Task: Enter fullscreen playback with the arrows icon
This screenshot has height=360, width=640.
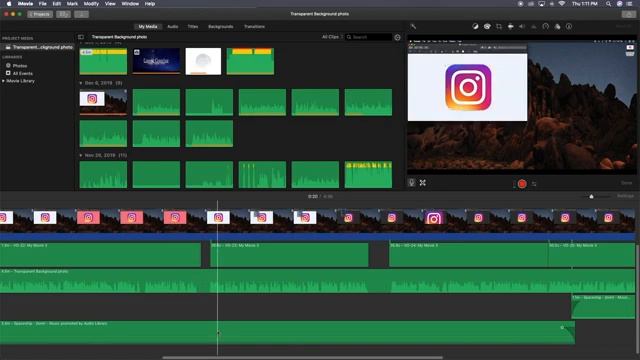Action: point(423,183)
